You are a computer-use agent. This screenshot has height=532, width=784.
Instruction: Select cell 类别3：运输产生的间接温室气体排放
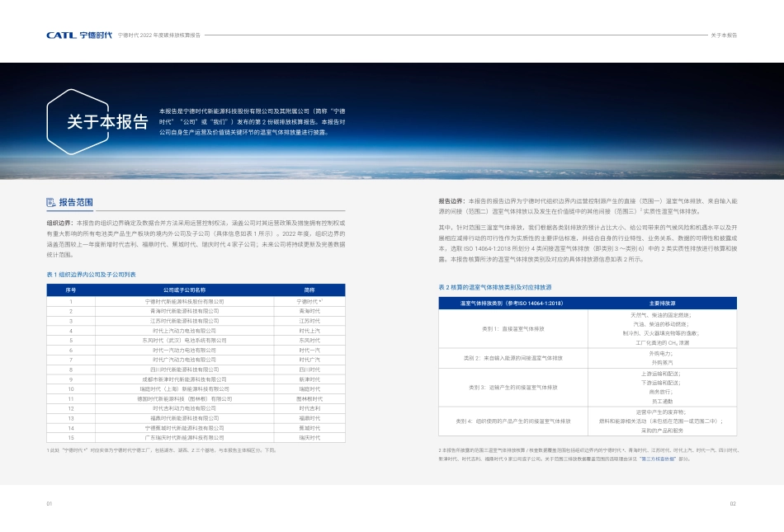point(513,388)
